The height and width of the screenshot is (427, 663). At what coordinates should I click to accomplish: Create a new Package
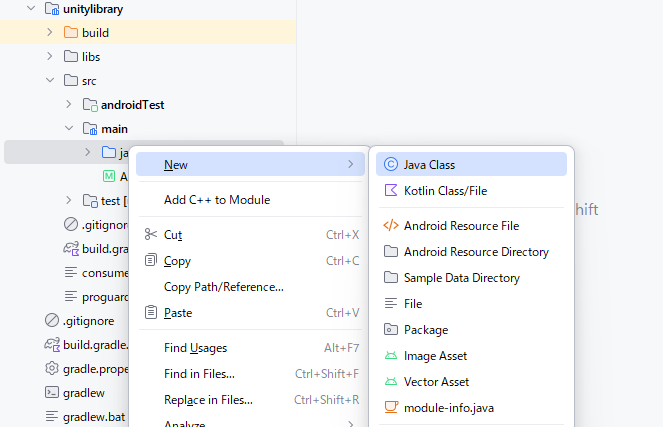coord(425,330)
